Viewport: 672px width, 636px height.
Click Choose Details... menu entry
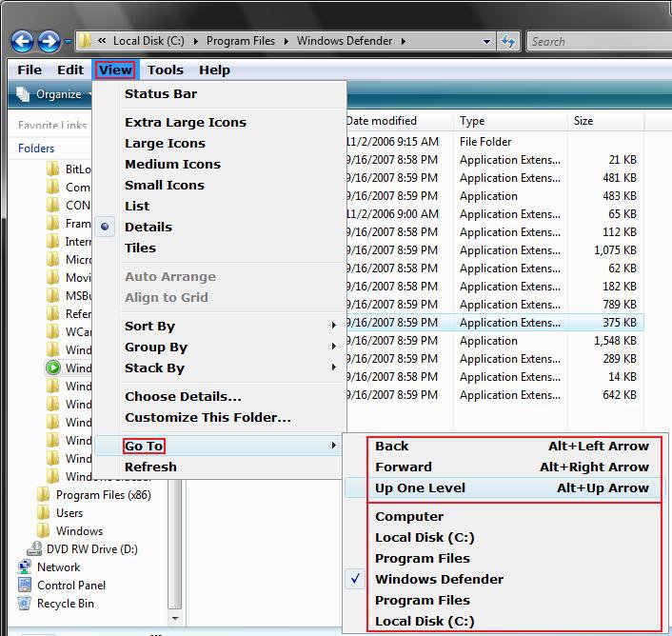coord(183,396)
